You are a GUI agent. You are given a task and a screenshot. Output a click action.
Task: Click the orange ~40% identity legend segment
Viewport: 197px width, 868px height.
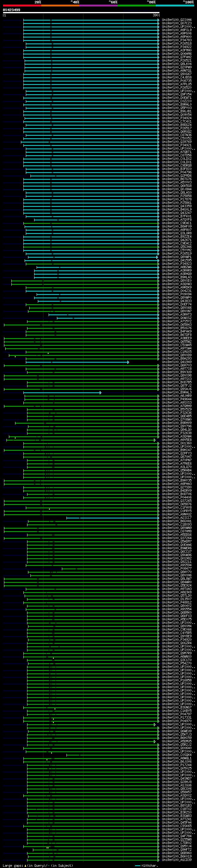60,6
